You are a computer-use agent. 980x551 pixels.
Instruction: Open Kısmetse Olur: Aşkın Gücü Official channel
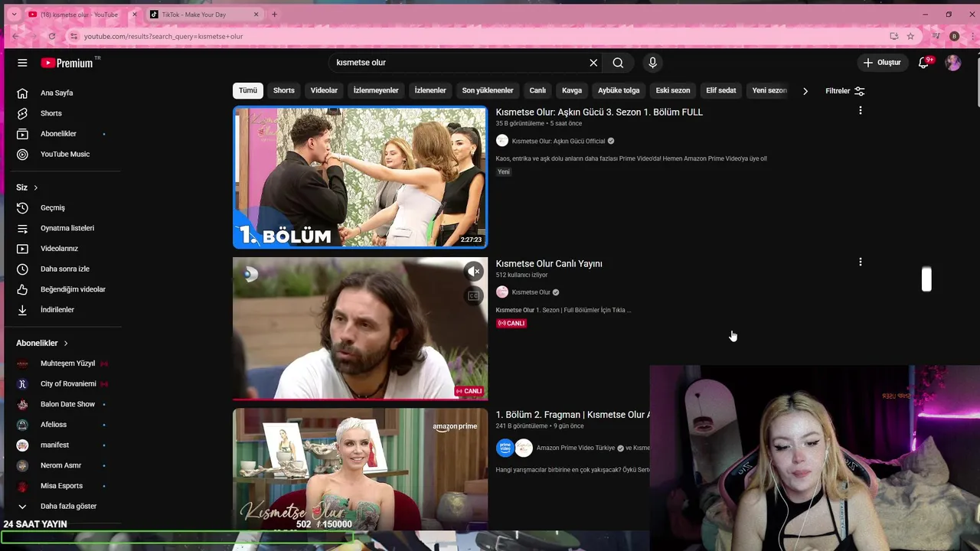pyautogui.click(x=558, y=141)
